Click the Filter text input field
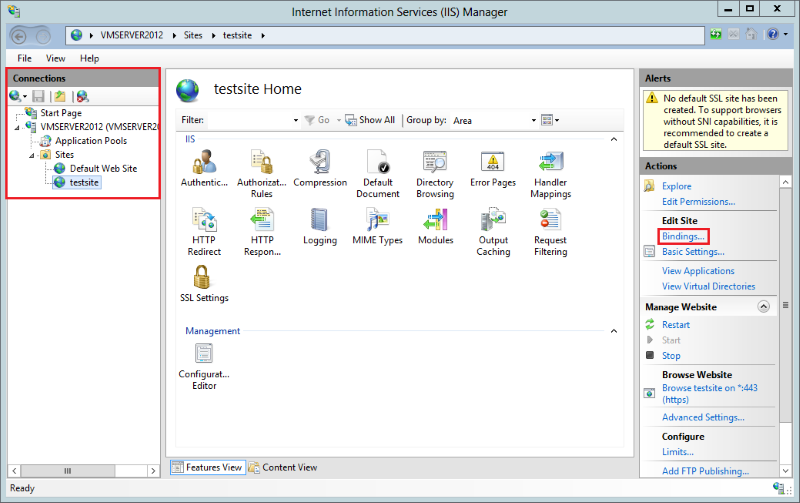The width and height of the screenshot is (800, 503). [x=249, y=120]
